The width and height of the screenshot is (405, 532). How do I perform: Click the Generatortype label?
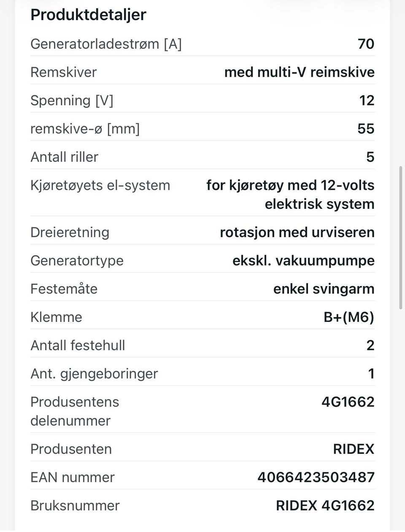coord(77,261)
